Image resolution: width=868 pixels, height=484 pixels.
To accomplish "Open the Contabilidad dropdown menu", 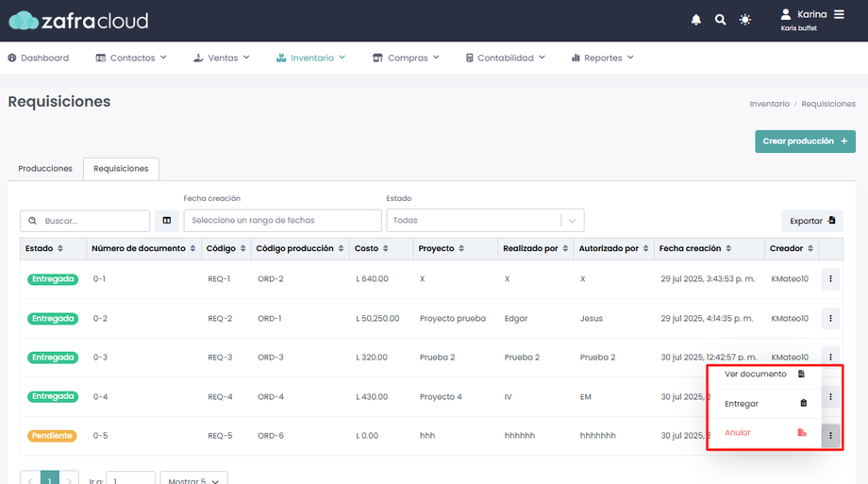I will (506, 58).
